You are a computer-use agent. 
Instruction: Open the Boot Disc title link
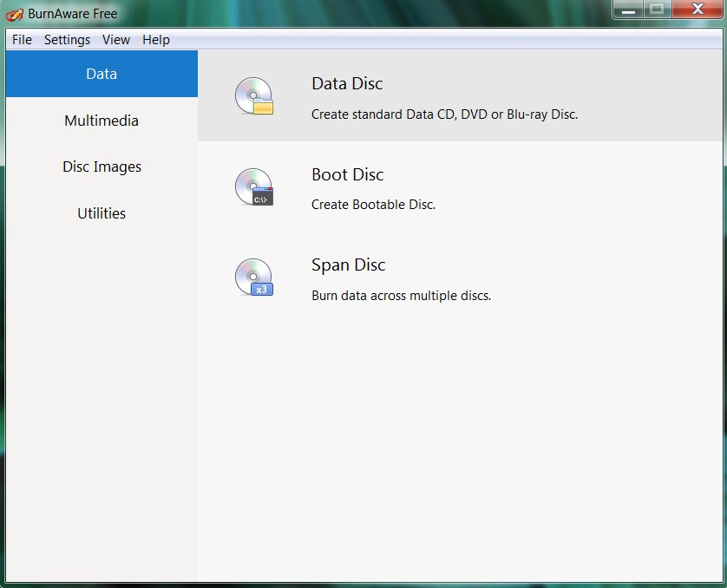[348, 174]
